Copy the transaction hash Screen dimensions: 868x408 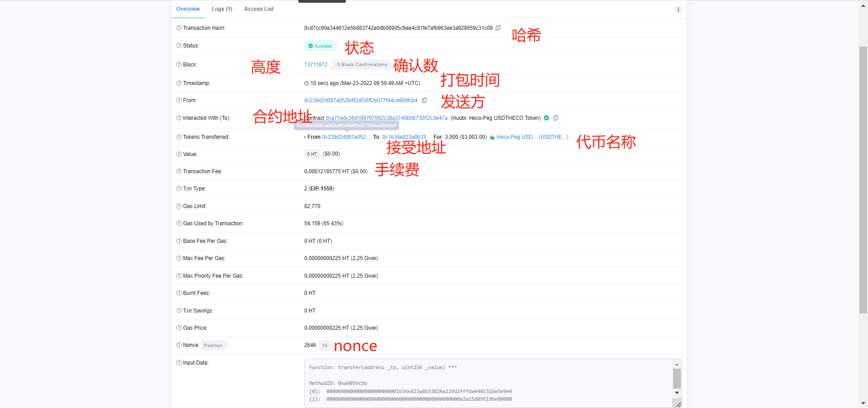pos(498,28)
